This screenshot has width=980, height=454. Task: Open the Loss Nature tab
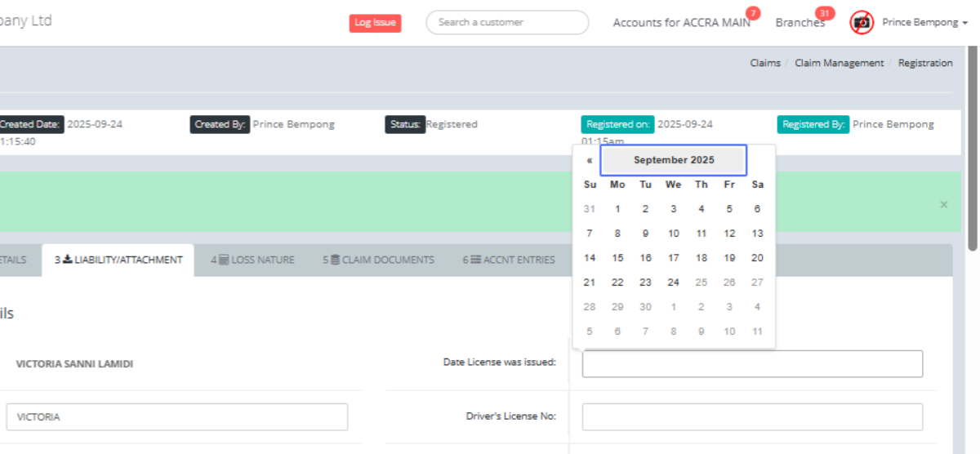[x=252, y=260]
